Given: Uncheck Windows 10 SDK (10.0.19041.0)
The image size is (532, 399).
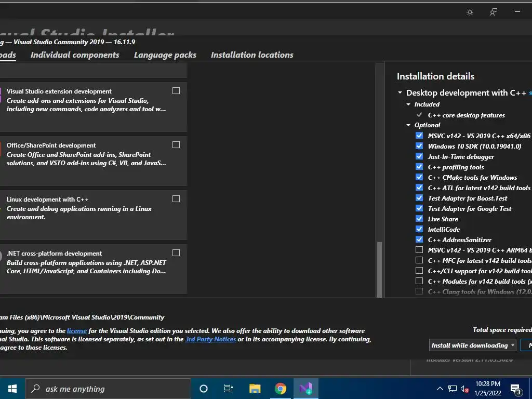Looking at the screenshot, I should (419, 146).
